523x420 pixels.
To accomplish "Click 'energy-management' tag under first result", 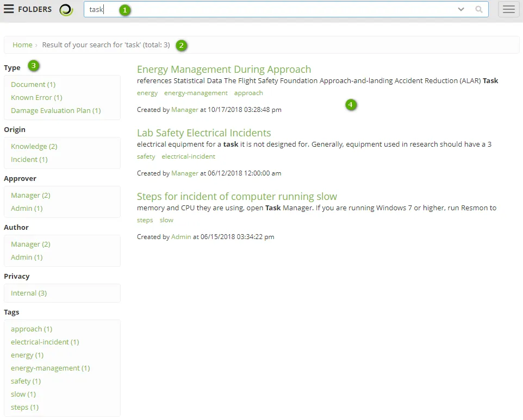I will pyautogui.click(x=196, y=93).
